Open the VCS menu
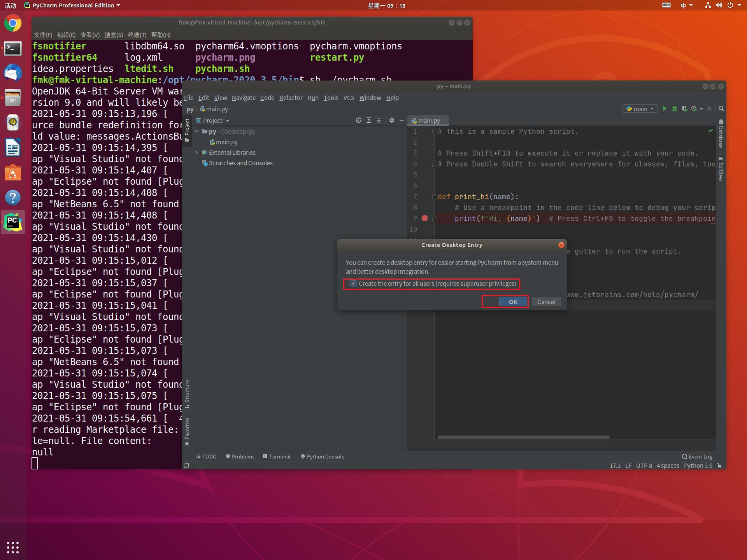Viewport: 747px width, 560px height. tap(349, 98)
